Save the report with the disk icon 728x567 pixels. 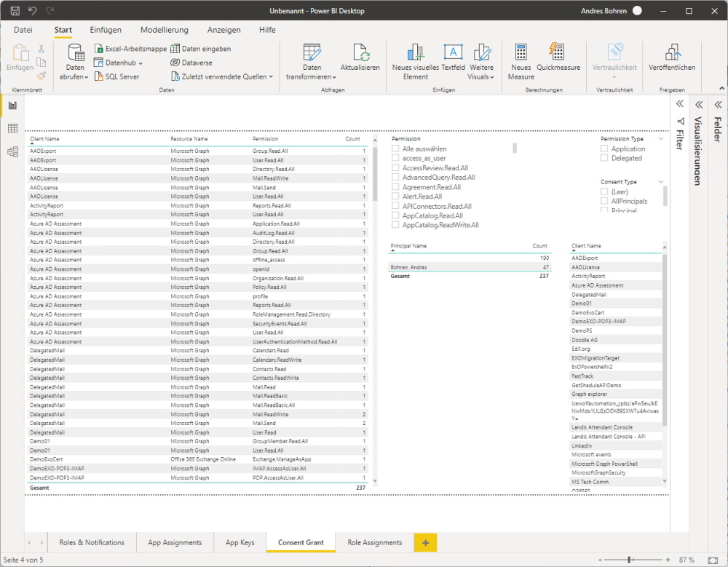(x=15, y=11)
